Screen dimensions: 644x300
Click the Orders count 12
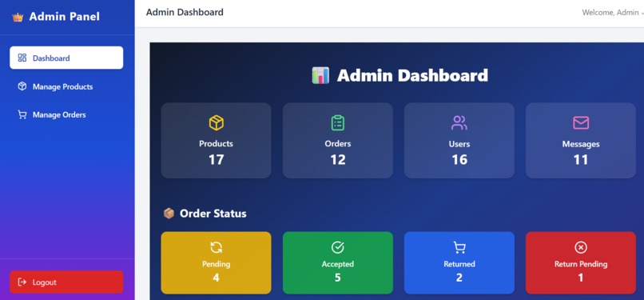338,159
